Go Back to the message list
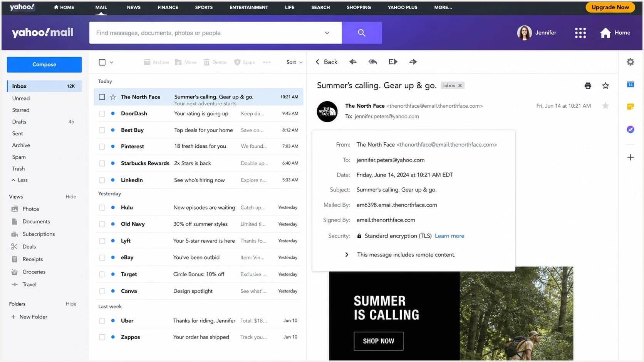The image size is (644, 362). 326,62
